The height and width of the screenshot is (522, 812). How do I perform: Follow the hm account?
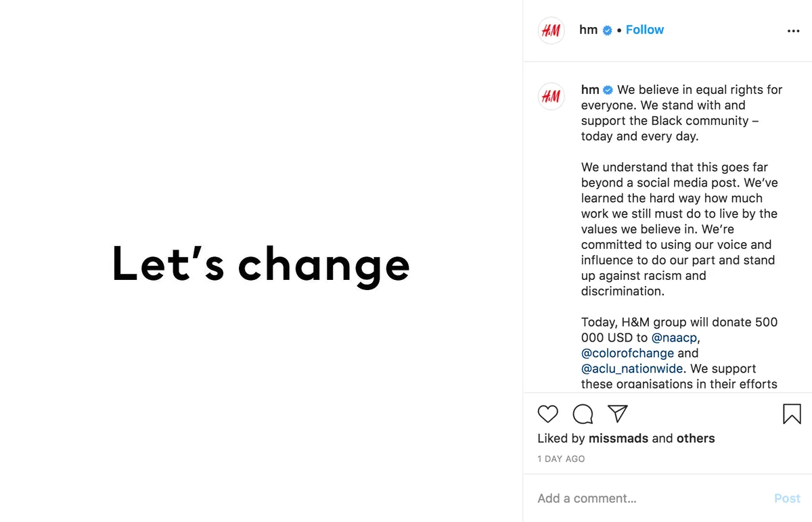tap(645, 30)
